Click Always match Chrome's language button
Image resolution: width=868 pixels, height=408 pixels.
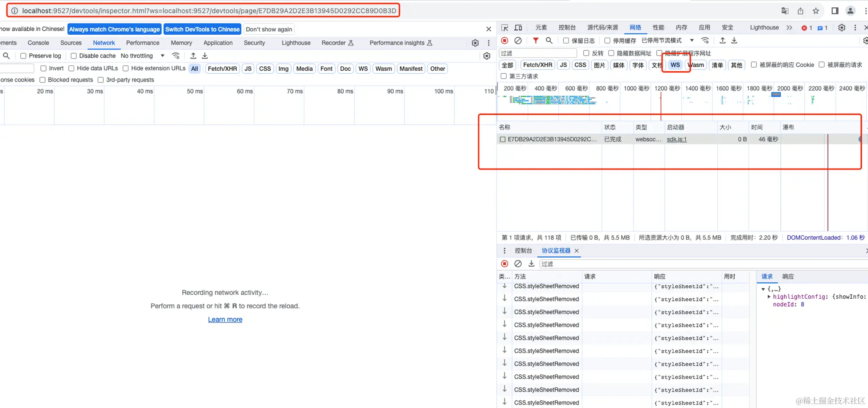pos(115,29)
